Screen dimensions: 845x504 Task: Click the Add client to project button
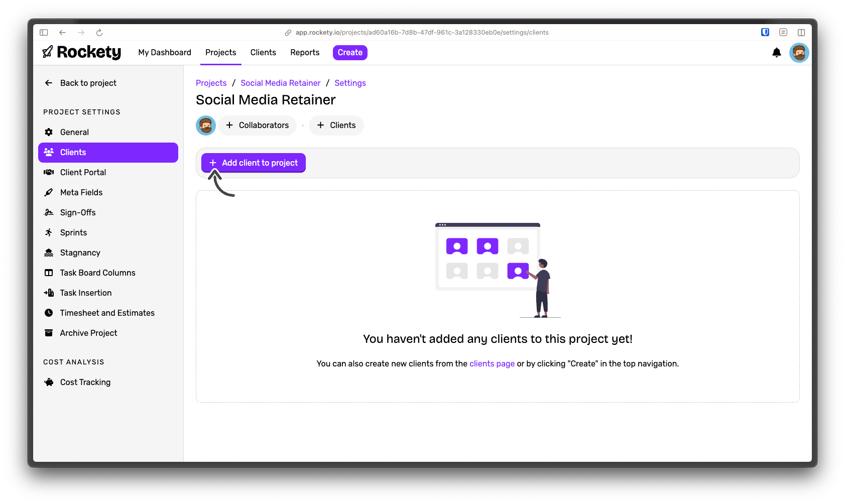[254, 163]
